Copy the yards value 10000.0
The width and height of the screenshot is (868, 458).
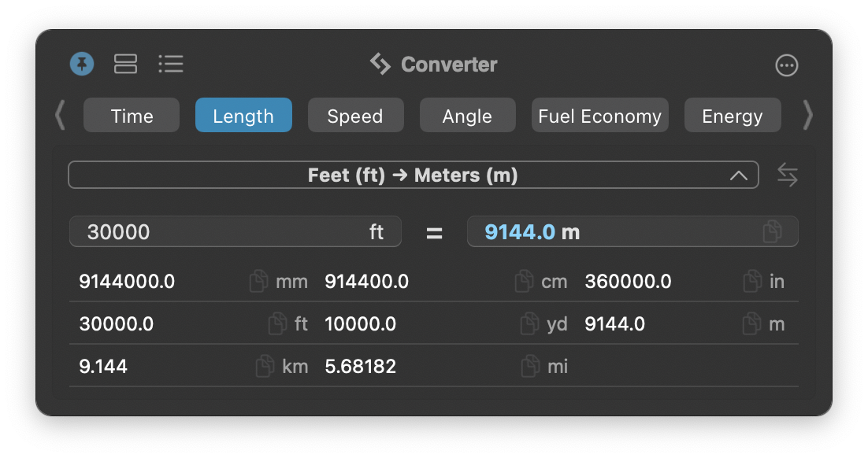coord(529,323)
